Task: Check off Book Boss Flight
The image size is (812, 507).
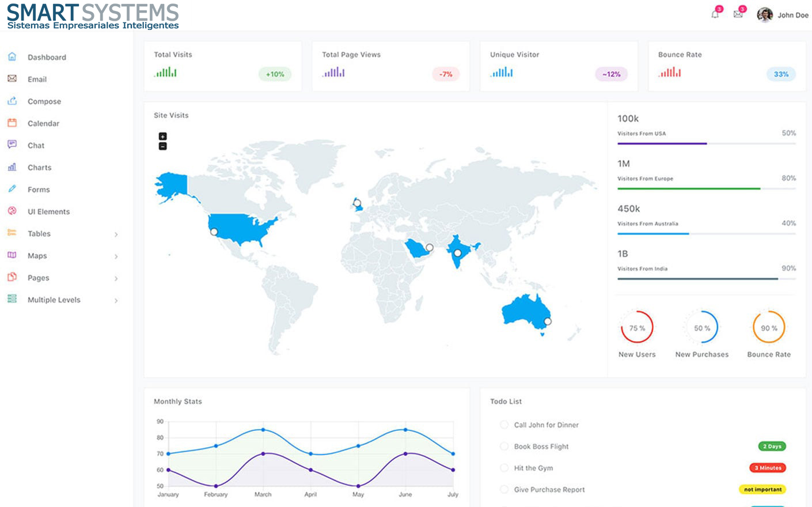Action: 504,447
